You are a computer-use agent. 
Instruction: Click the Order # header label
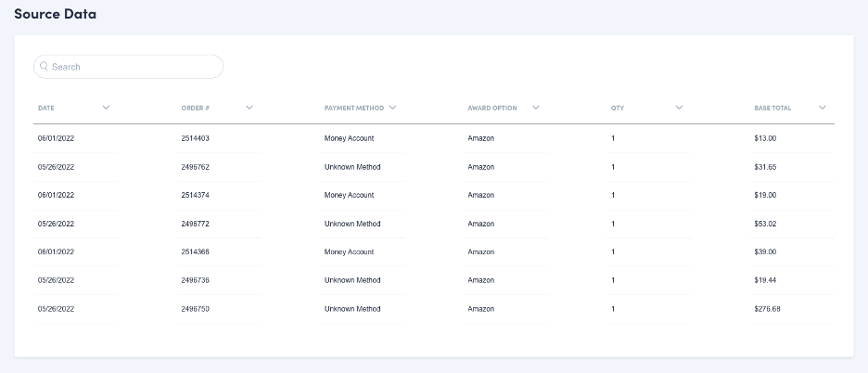pyautogui.click(x=195, y=109)
